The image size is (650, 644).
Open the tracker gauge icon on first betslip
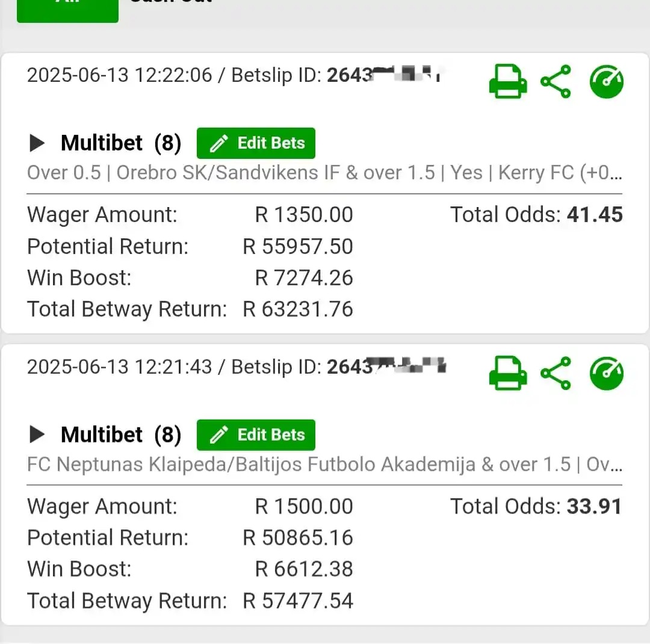607,81
